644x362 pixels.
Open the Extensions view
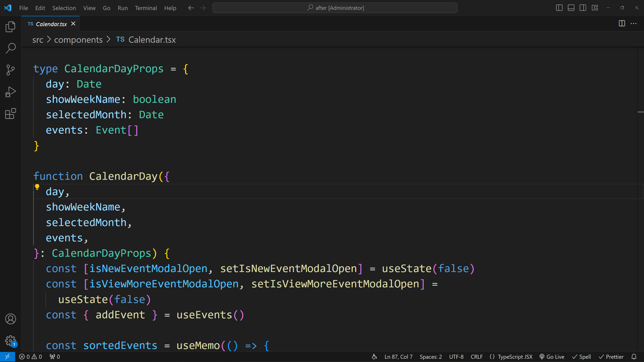tap(10, 114)
